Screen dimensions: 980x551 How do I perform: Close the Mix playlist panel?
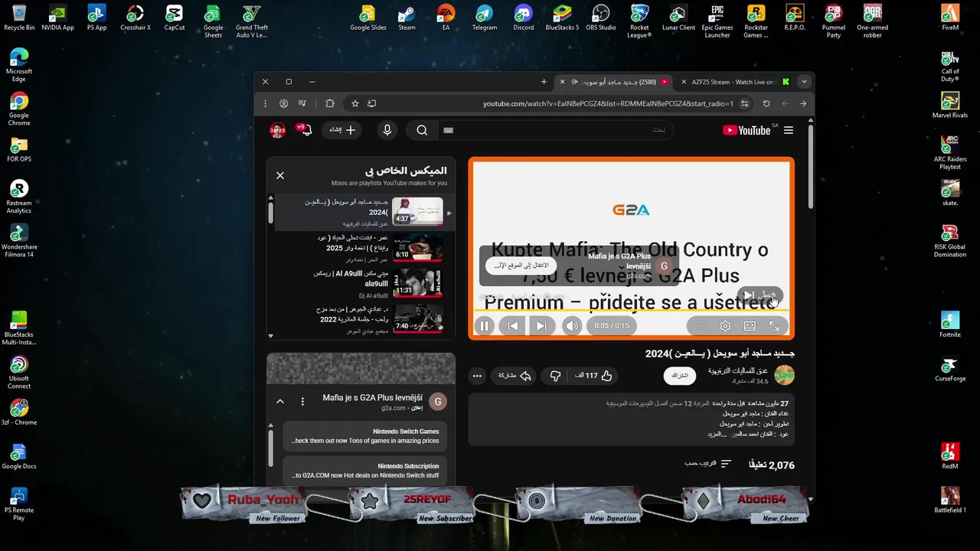pyautogui.click(x=280, y=175)
